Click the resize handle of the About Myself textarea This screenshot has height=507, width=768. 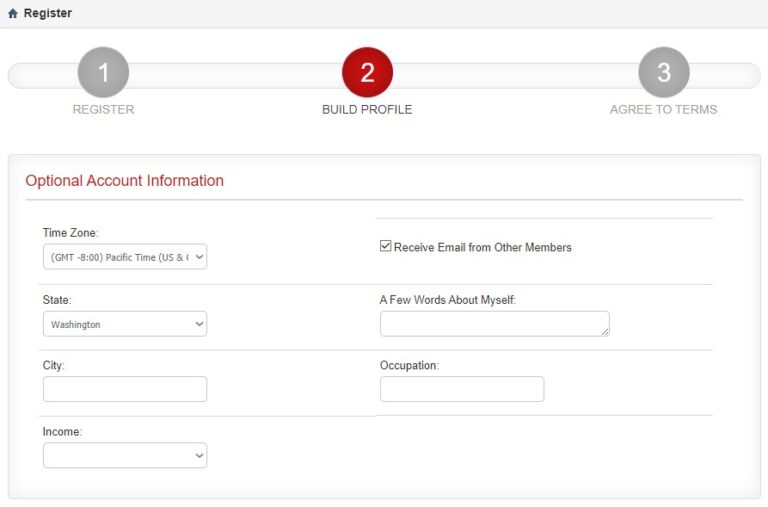click(x=604, y=331)
